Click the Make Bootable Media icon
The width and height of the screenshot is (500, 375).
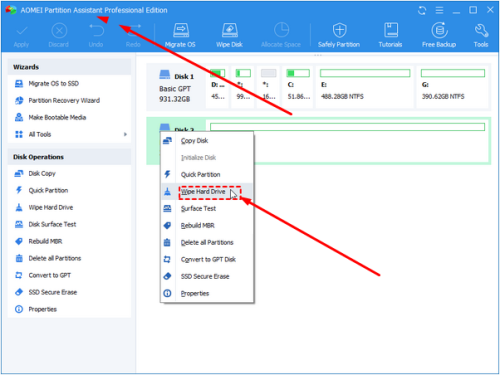[19, 117]
